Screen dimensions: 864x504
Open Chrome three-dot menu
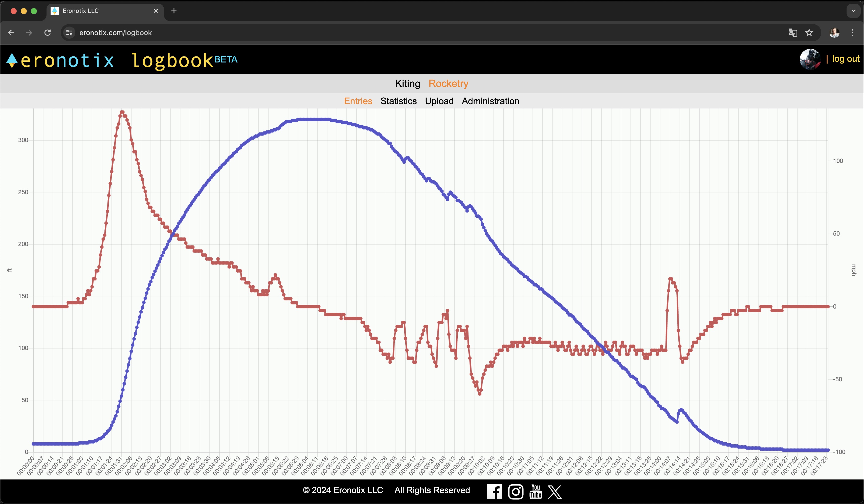852,33
